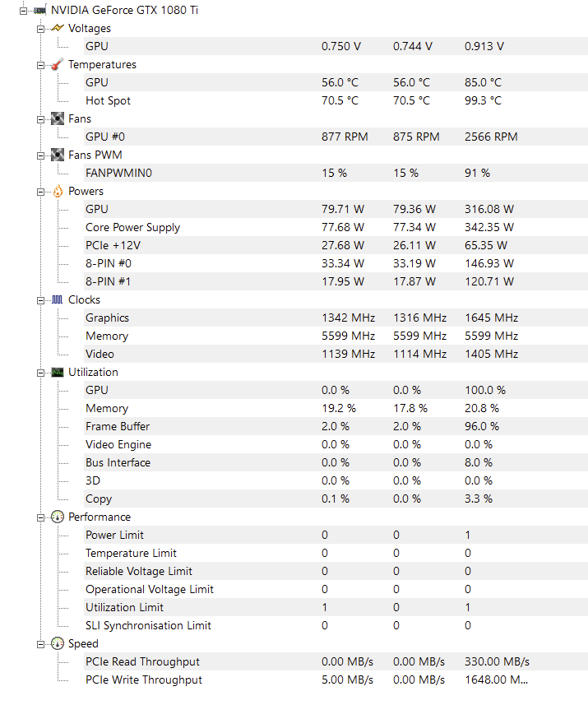Collapse the Performance section
The width and height of the screenshot is (588, 705).
click(x=41, y=517)
